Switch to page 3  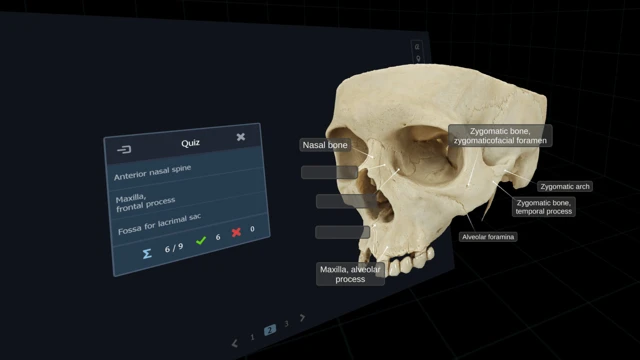pos(287,323)
